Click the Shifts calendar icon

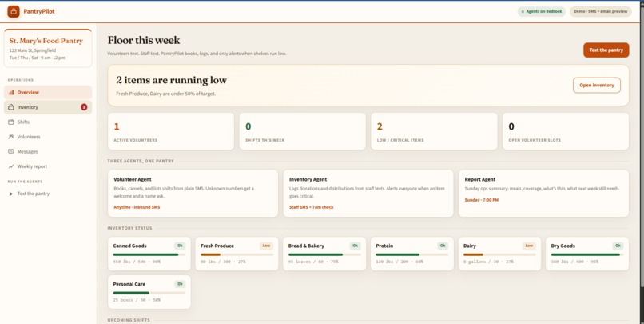(11, 122)
